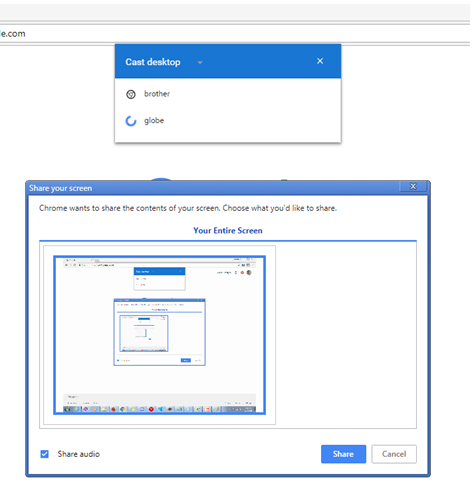Click the browser address bar
Screen dimensions: 475x484
(x=235, y=34)
